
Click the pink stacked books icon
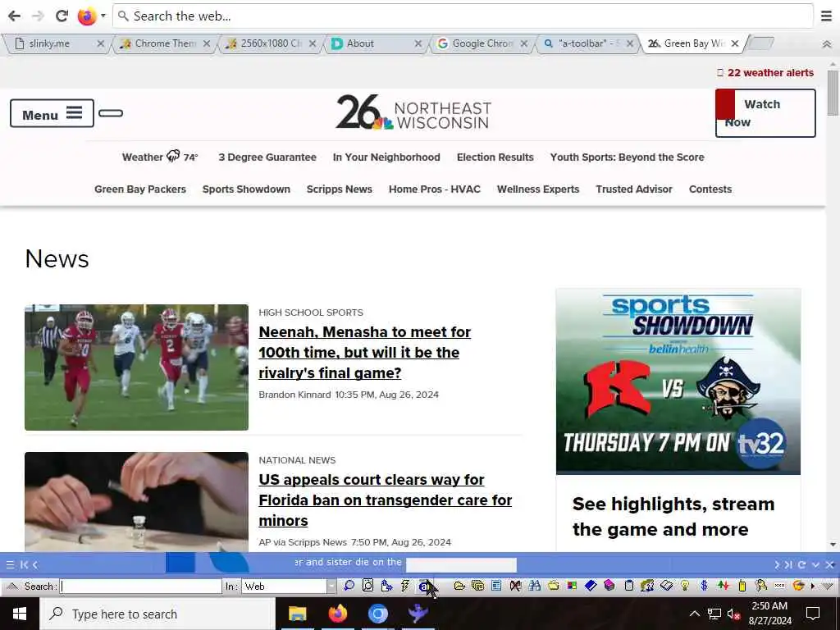tap(609, 586)
